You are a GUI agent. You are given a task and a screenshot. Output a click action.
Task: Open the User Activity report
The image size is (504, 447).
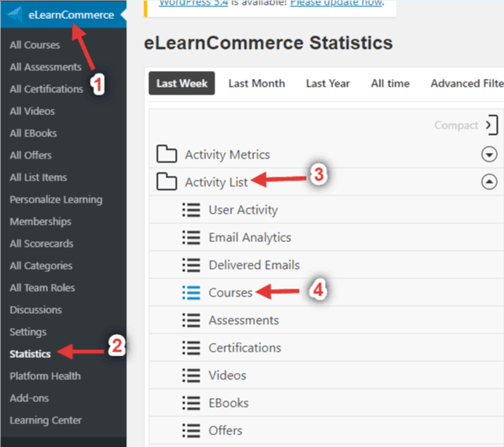(243, 210)
